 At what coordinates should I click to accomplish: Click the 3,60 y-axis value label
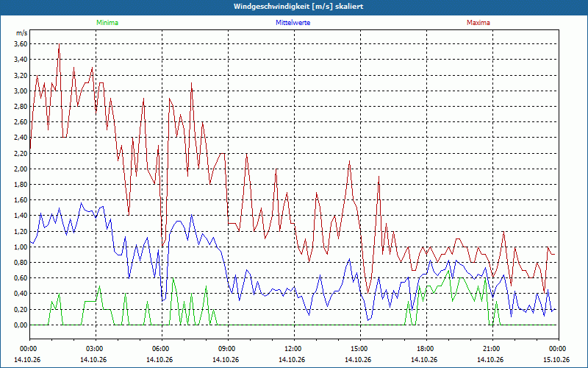click(x=21, y=44)
